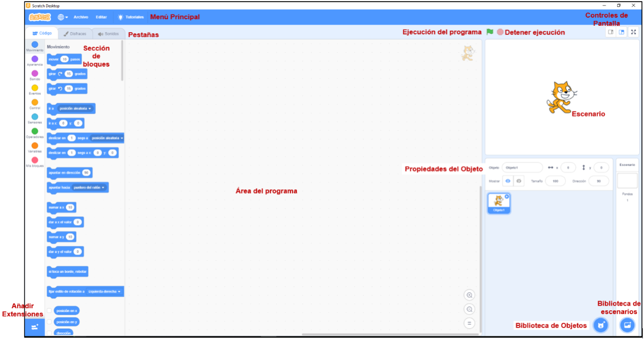Open the Biblioteca de escenarios

coord(627,325)
